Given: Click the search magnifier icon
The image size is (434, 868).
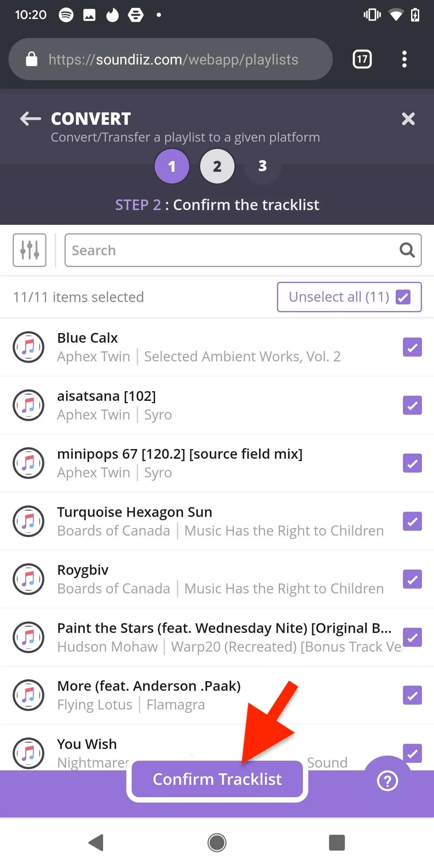Looking at the screenshot, I should [407, 250].
